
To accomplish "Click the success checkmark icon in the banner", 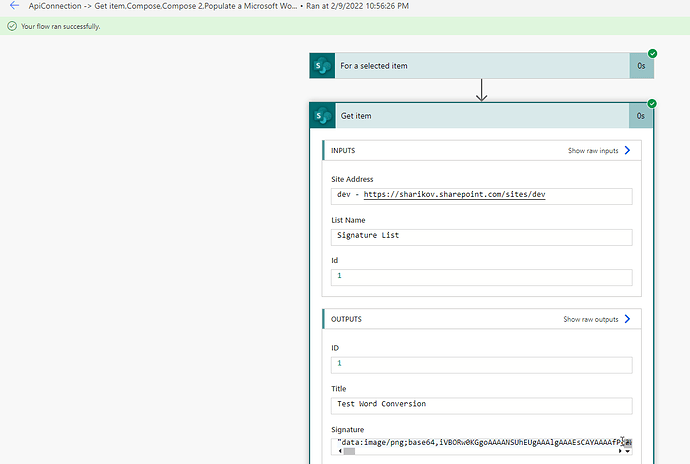I will [12, 26].
